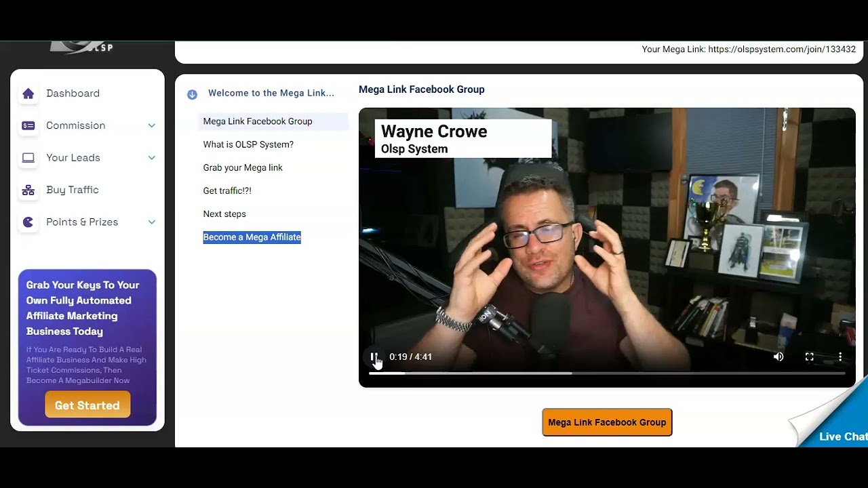
Task: Open the video more options menu
Action: coord(840,357)
